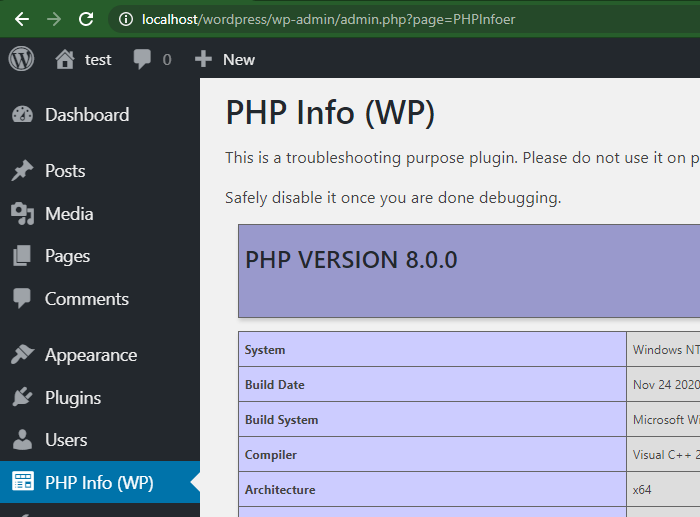Image resolution: width=700 pixels, height=517 pixels.
Task: Click the Microsoft build system value
Action: pos(666,420)
